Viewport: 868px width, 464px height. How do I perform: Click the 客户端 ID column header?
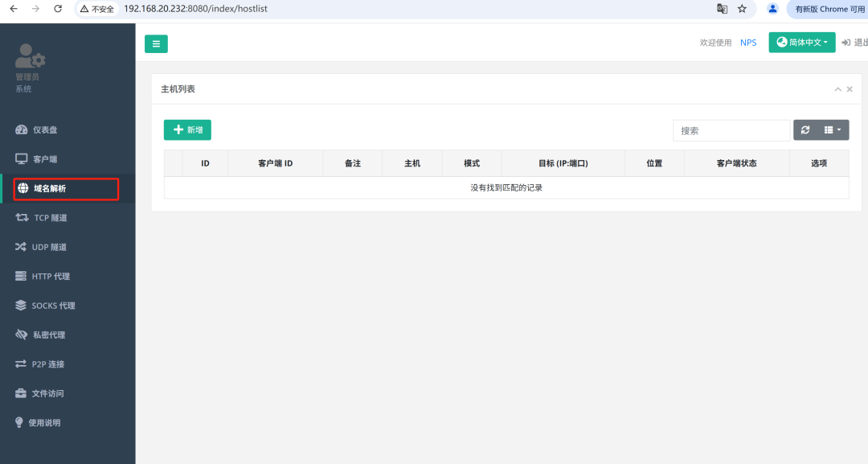(275, 163)
